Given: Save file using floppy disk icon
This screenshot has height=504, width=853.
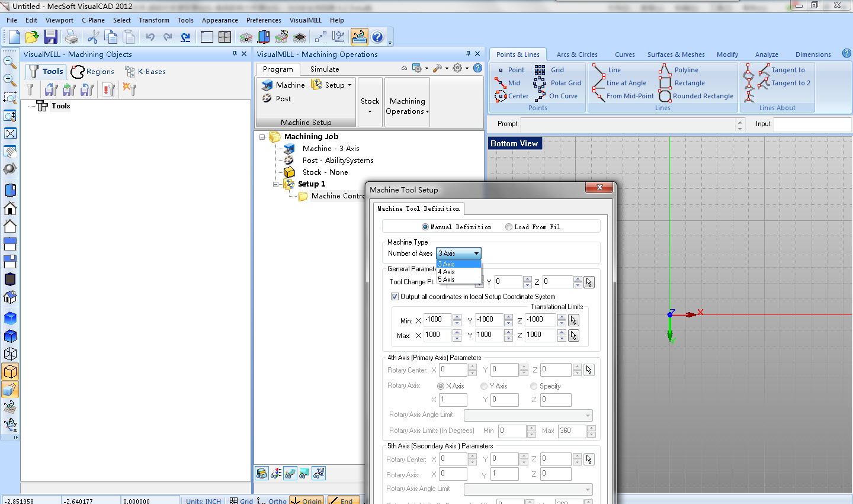Looking at the screenshot, I should (50, 37).
